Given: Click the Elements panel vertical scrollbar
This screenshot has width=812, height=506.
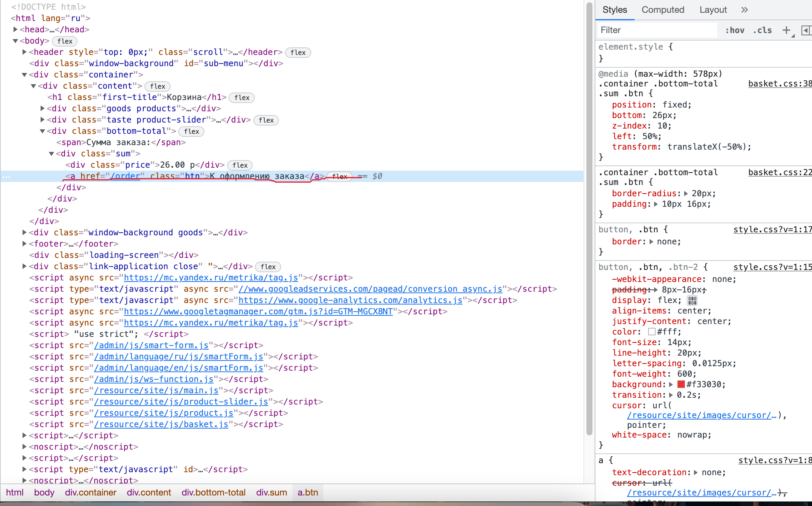Looking at the screenshot, I should click(x=589, y=218).
